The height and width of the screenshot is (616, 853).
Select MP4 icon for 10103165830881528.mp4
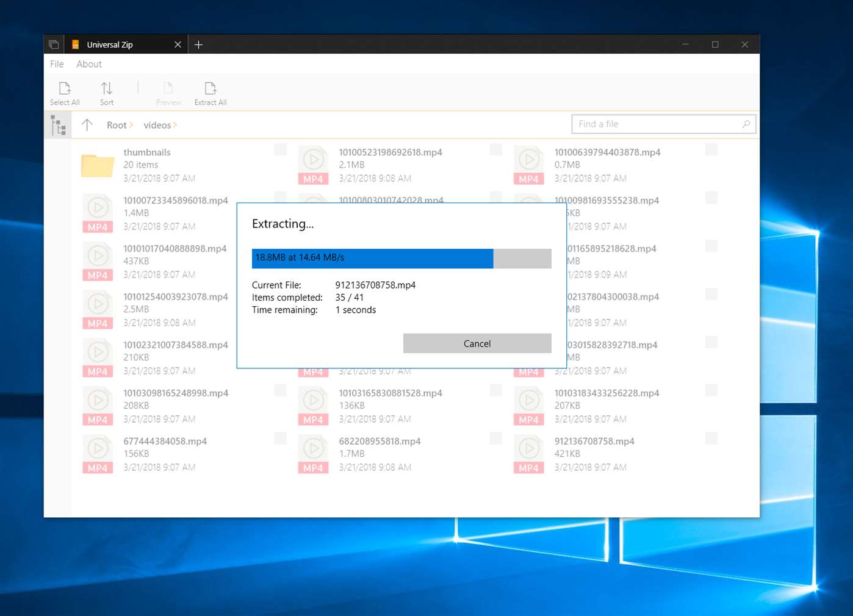313,406
